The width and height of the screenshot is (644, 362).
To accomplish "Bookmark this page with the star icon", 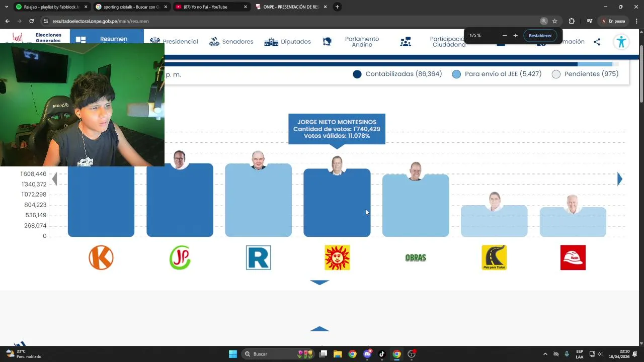I will [555, 21].
